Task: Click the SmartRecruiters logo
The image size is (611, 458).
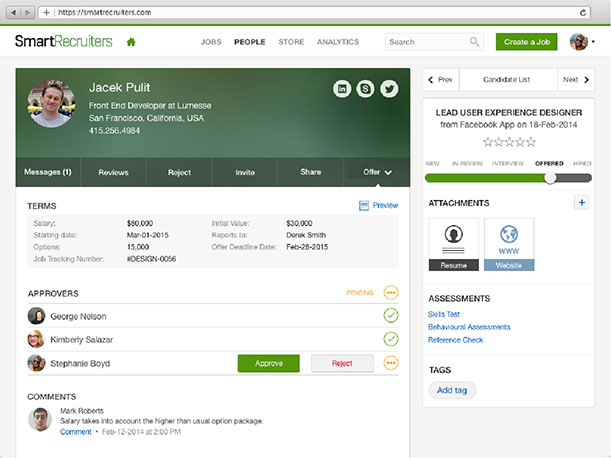Action: (x=64, y=41)
